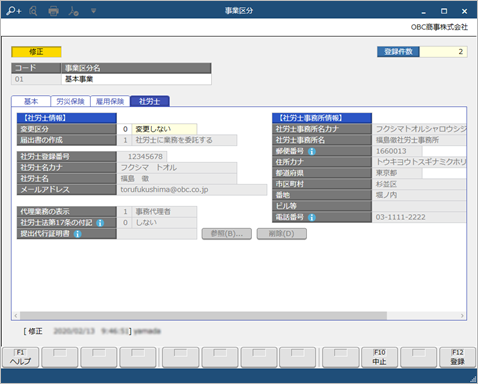
Task: Click the horizontal scrollbar thumb
Action: point(203,315)
